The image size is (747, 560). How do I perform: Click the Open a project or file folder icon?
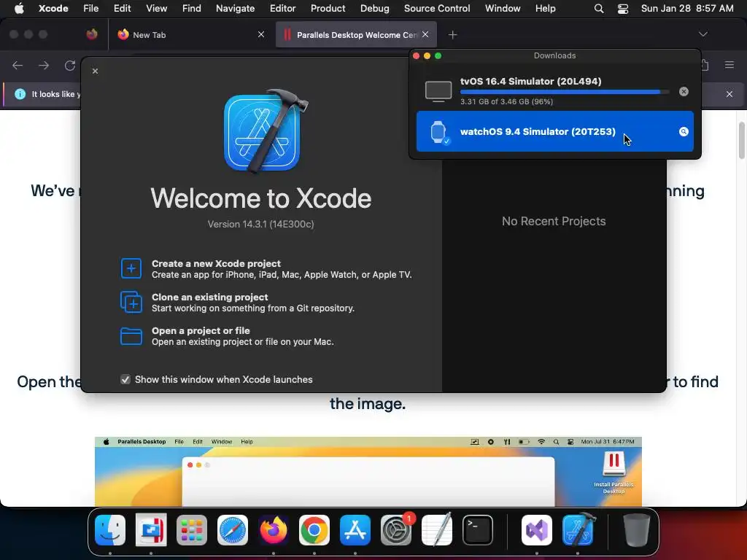click(131, 336)
